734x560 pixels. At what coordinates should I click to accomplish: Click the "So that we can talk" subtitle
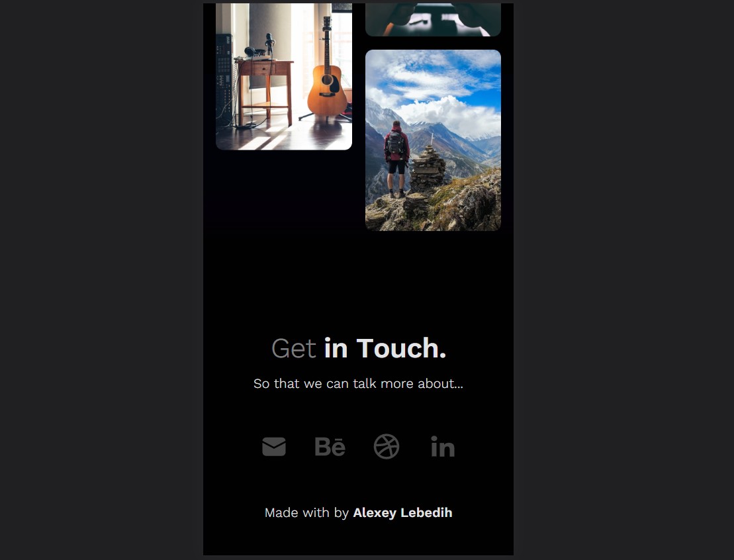(358, 383)
